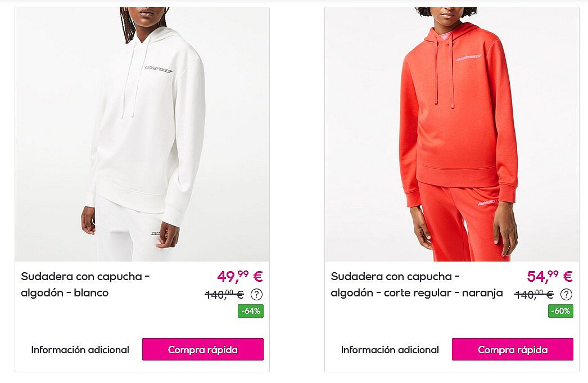Click the crossed-out 140,00 € price on orange hoodie
This screenshot has width=588, height=383.
click(x=534, y=295)
